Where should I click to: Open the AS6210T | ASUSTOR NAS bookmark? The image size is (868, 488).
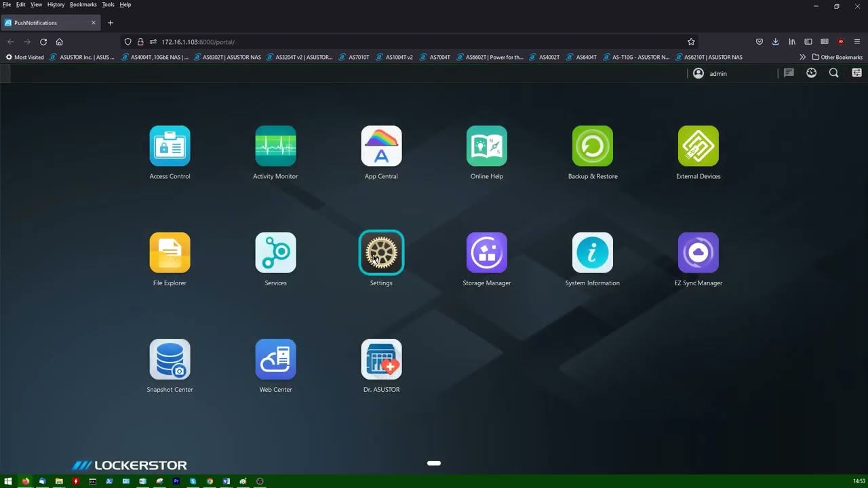point(708,57)
